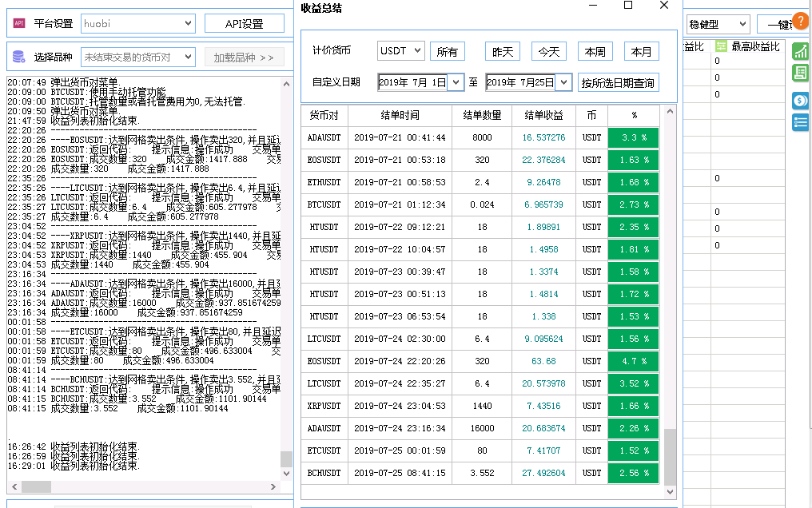Click the 结单时间 column header
The image size is (812, 508).
point(400,115)
